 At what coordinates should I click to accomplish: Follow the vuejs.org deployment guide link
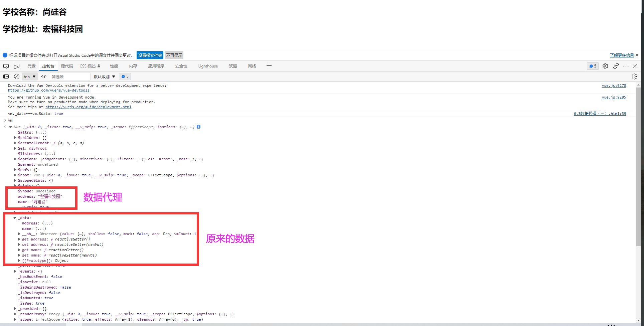pos(88,107)
